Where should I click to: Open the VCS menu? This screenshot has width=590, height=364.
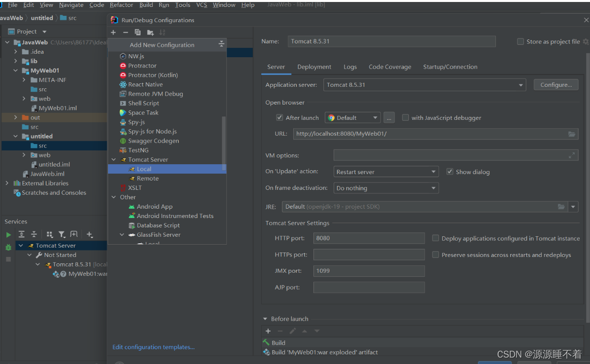tap(201, 5)
